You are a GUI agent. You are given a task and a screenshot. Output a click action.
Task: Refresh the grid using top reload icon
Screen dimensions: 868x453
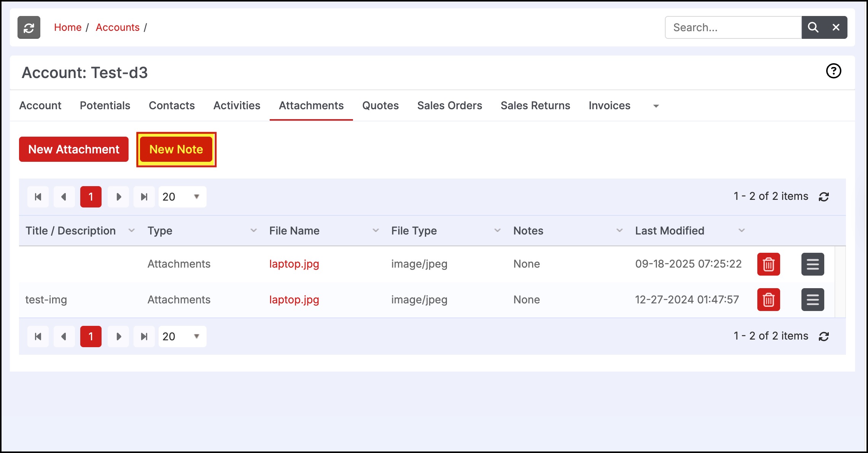pos(824,197)
